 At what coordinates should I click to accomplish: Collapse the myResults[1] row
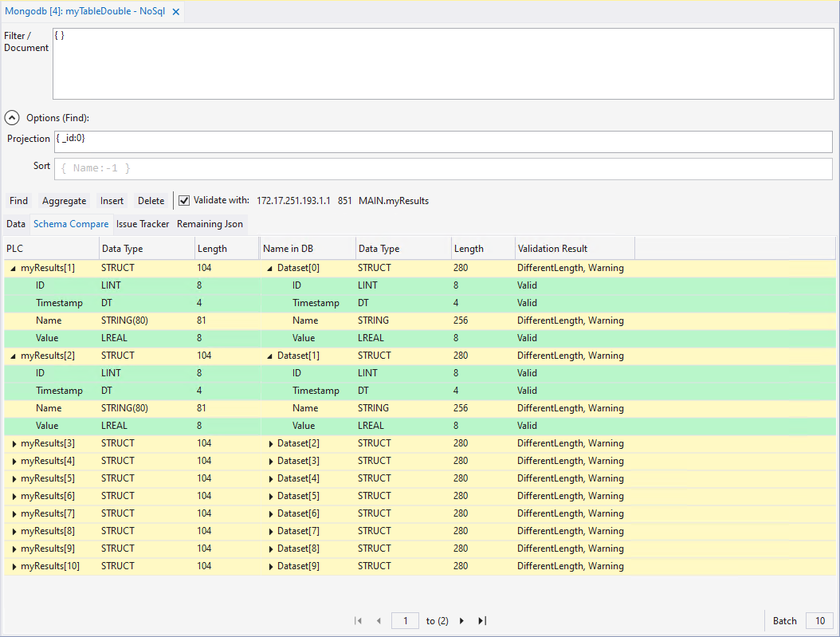click(x=14, y=269)
